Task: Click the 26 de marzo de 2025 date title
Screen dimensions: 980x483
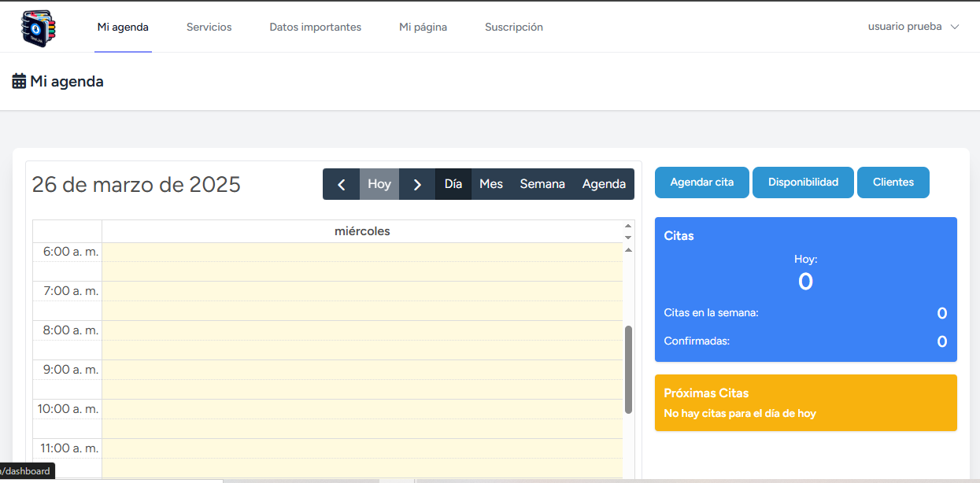Action: click(x=136, y=185)
